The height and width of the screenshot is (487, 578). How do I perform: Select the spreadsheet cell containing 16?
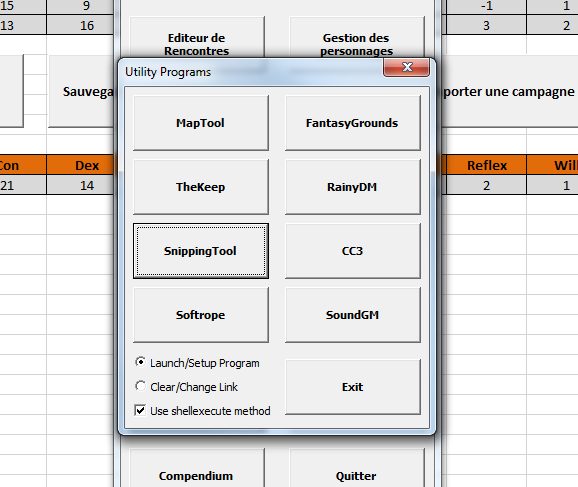pyautogui.click(x=80, y=25)
